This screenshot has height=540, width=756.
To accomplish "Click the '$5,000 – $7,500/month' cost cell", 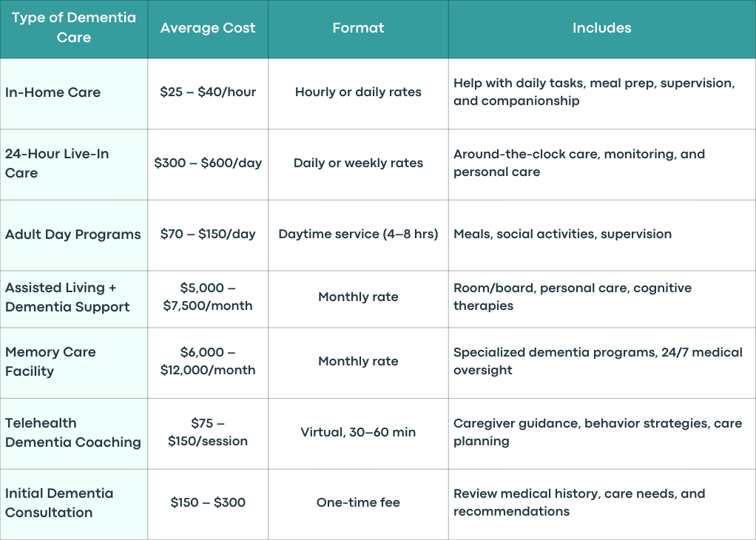I will point(208,299).
